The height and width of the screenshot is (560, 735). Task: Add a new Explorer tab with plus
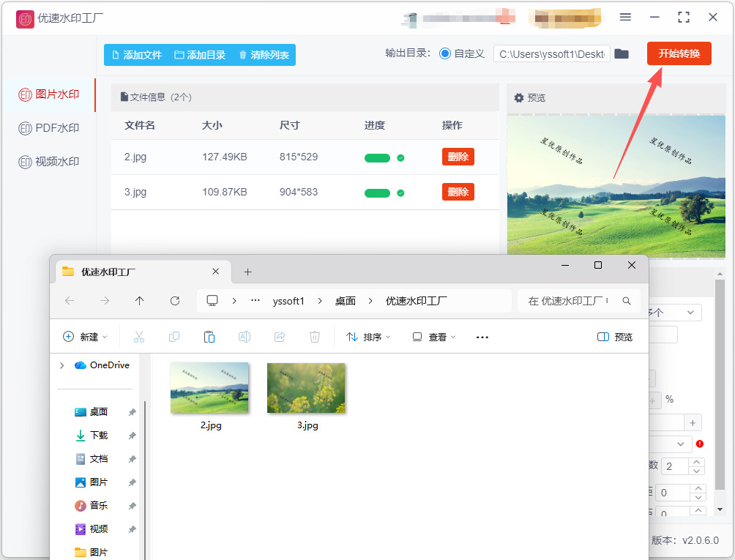pyautogui.click(x=248, y=272)
